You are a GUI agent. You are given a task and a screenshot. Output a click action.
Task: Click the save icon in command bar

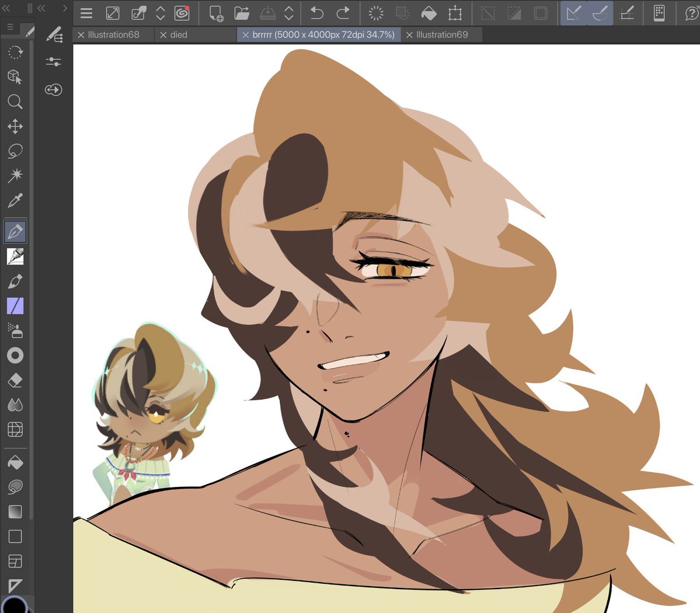[268, 13]
